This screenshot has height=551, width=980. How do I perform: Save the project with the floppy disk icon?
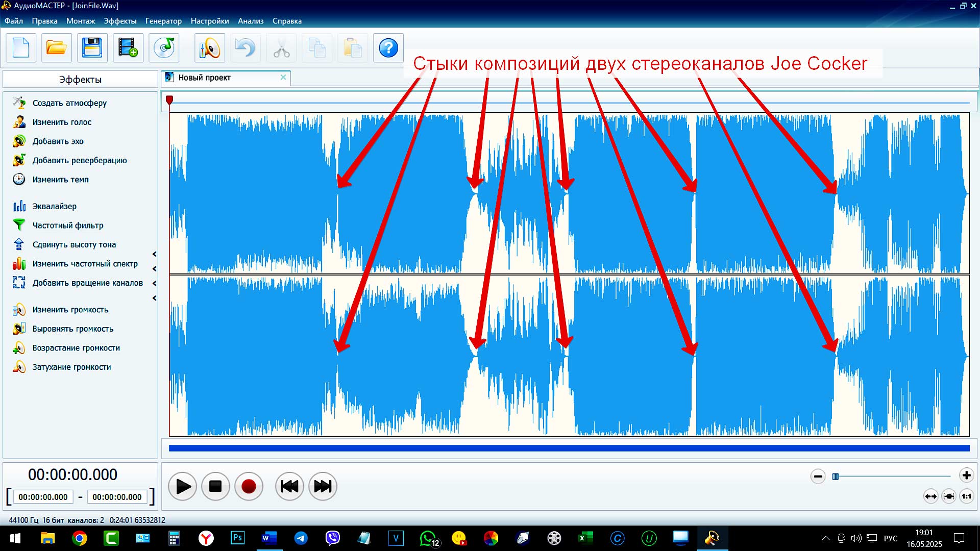(x=92, y=48)
